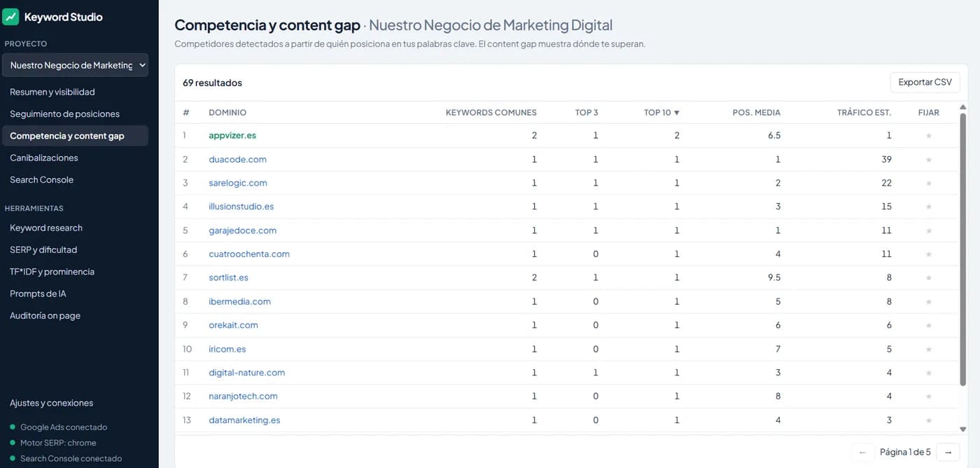980x468 pixels.
Task: Go to Canibalizaciones
Action: (x=75, y=158)
